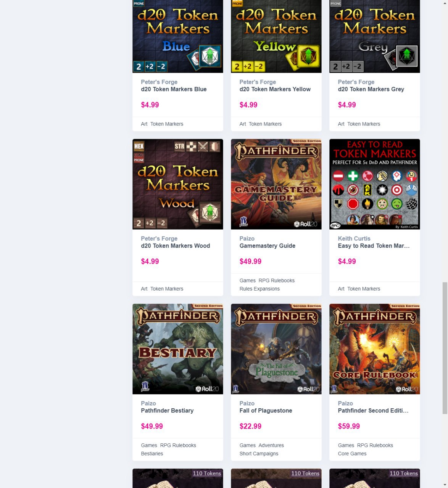
Task: Open the Easy to Read Token Markers image
Action: pyautogui.click(x=374, y=184)
